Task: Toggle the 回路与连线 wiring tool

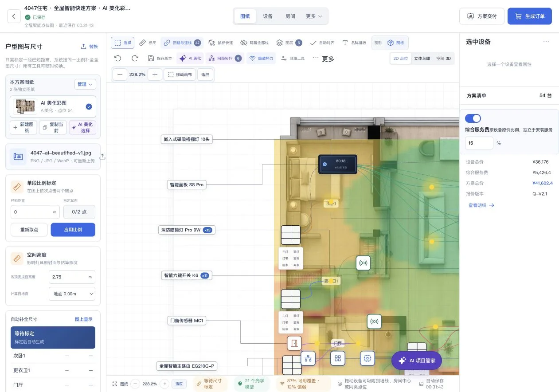Action: tap(182, 43)
